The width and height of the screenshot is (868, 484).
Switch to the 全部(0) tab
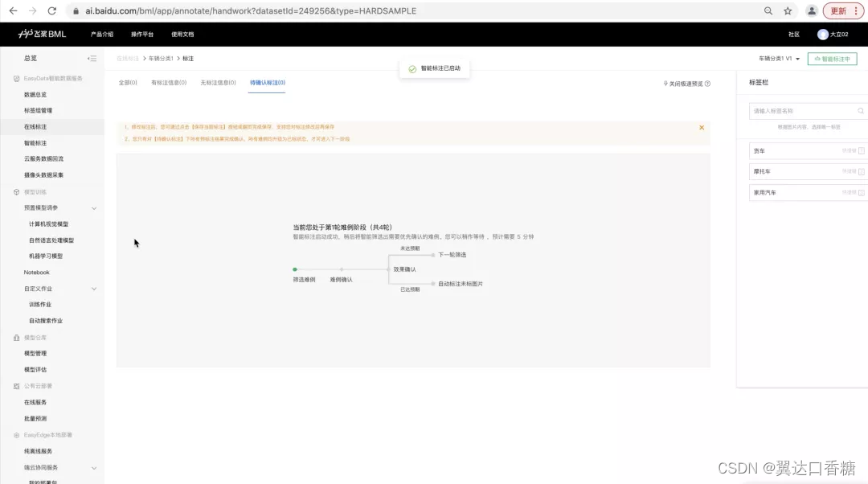click(128, 83)
